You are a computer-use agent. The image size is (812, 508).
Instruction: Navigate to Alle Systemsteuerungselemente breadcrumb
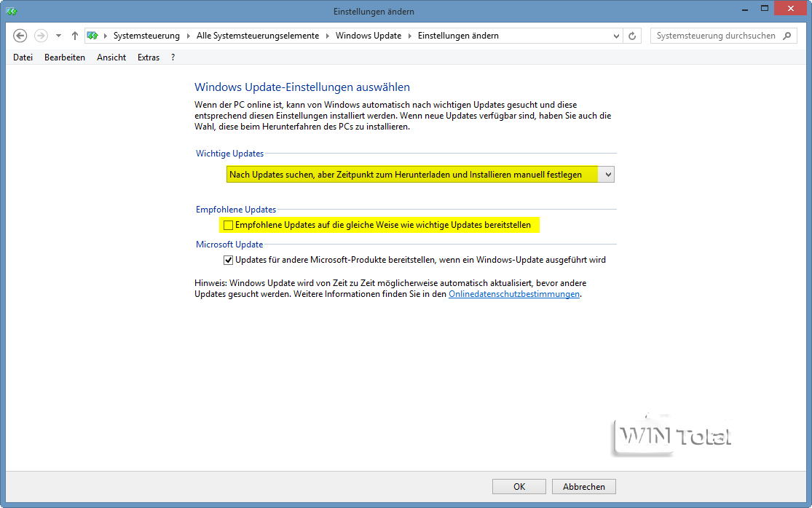(x=258, y=36)
